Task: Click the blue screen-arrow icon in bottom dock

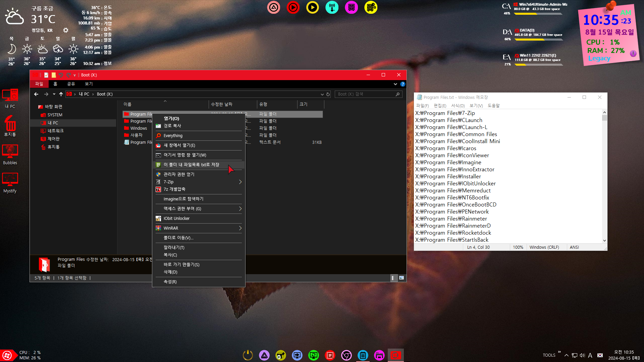Action: click(x=297, y=355)
